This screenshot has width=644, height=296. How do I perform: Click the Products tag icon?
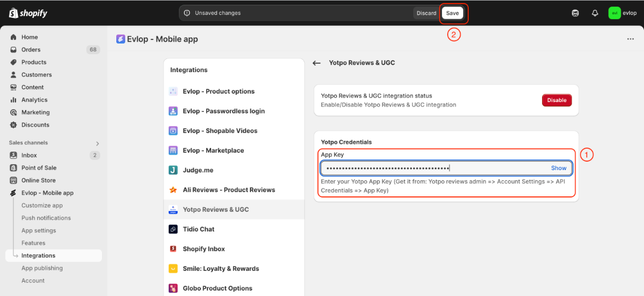pyautogui.click(x=14, y=62)
